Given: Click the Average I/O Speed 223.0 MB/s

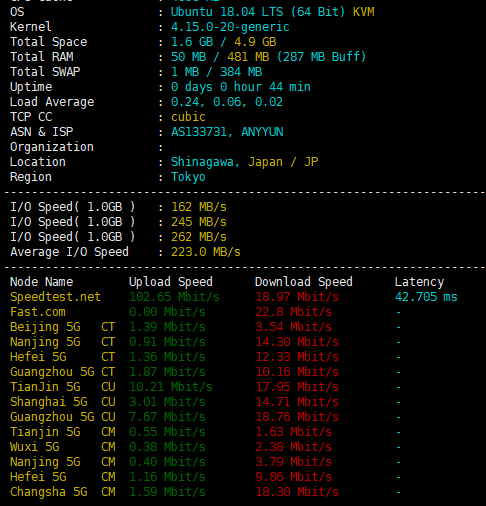Looking at the screenshot, I should (x=206, y=252).
